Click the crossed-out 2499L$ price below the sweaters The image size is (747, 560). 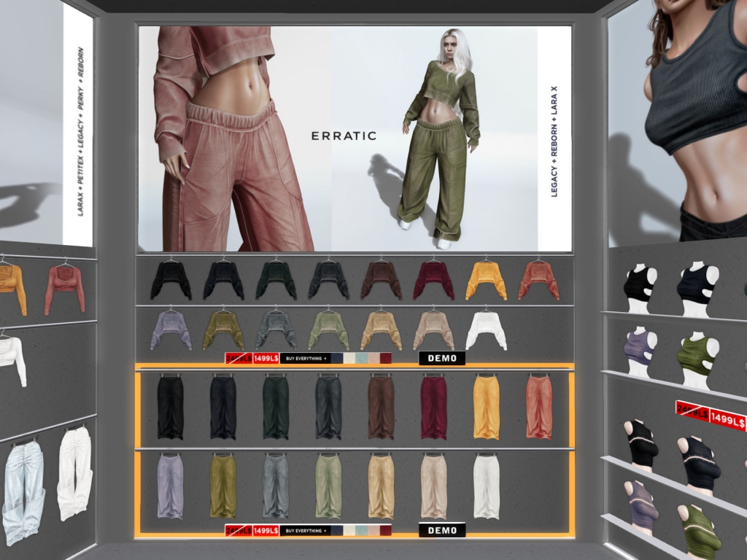tap(239, 358)
